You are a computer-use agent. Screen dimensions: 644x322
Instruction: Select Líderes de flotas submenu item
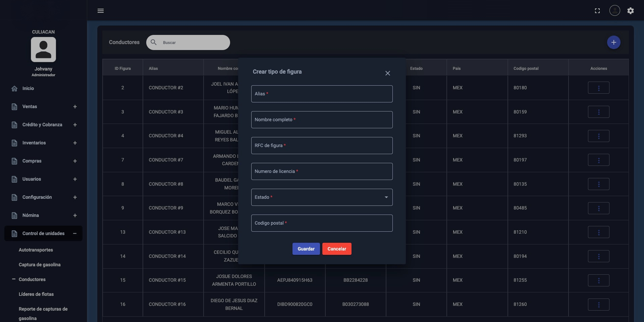[36, 294]
